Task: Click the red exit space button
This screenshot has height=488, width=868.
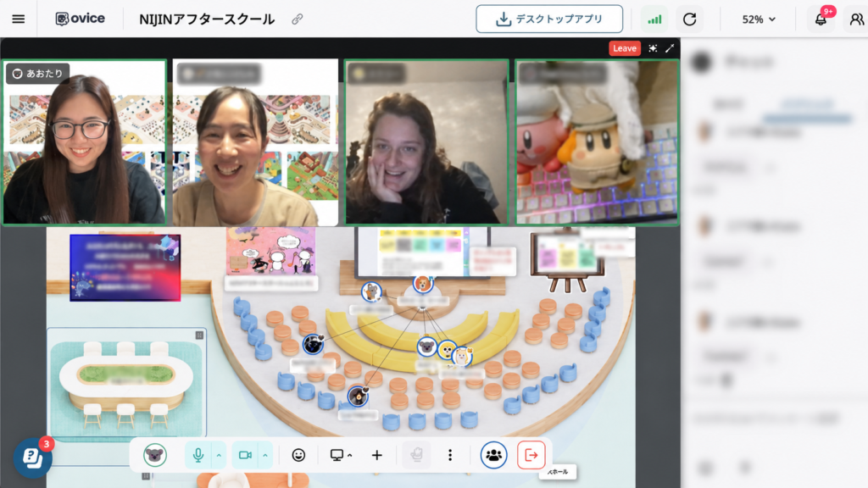Action: (x=531, y=455)
